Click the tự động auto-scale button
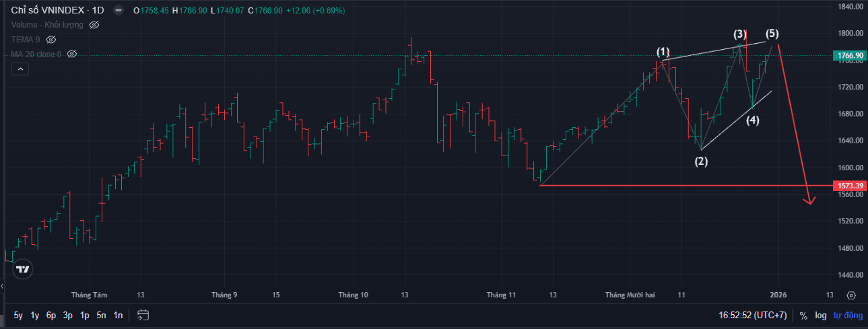The height and width of the screenshot is (329, 868). [848, 315]
